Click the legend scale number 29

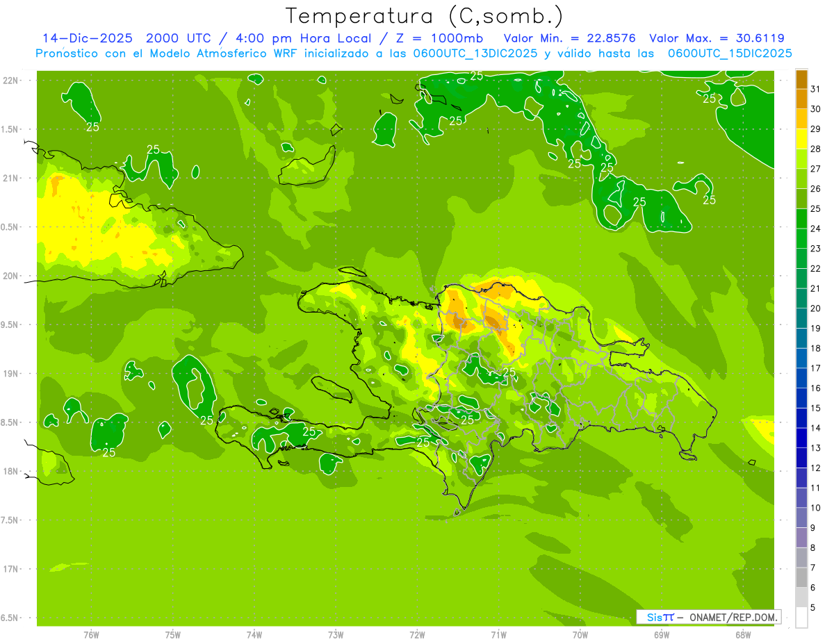(816, 129)
